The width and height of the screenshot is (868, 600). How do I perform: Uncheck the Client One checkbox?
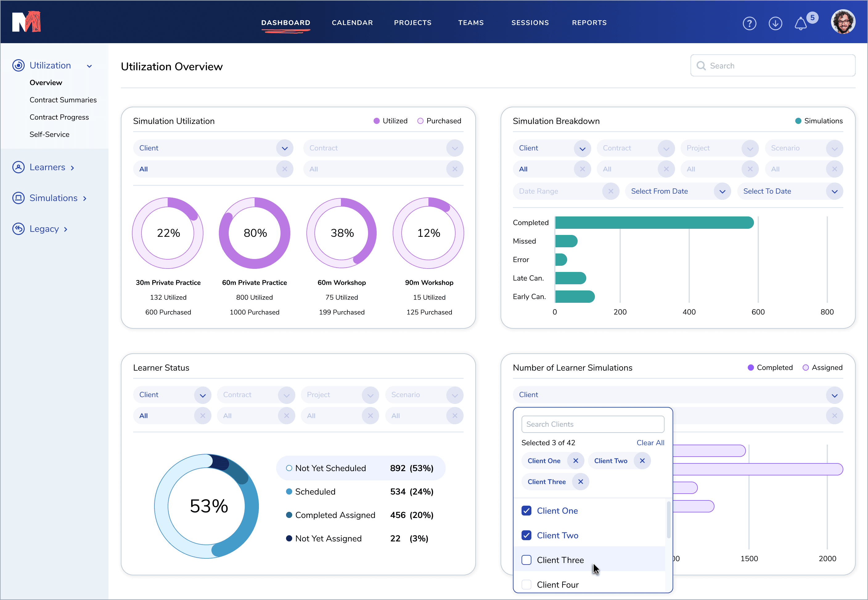click(x=526, y=511)
